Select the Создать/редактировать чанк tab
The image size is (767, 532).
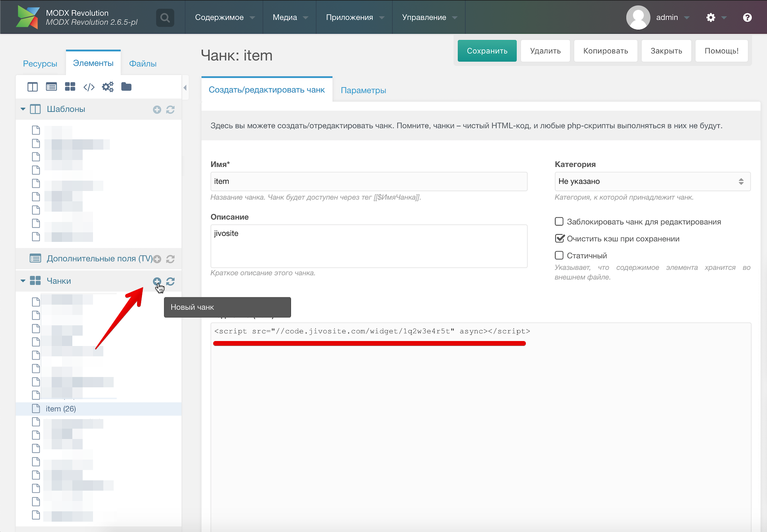click(267, 90)
